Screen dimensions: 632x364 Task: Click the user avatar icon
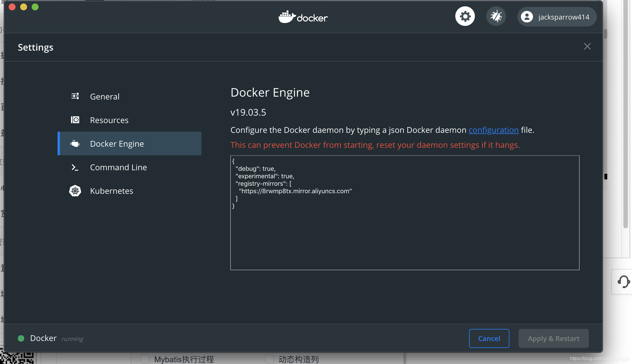tap(527, 17)
